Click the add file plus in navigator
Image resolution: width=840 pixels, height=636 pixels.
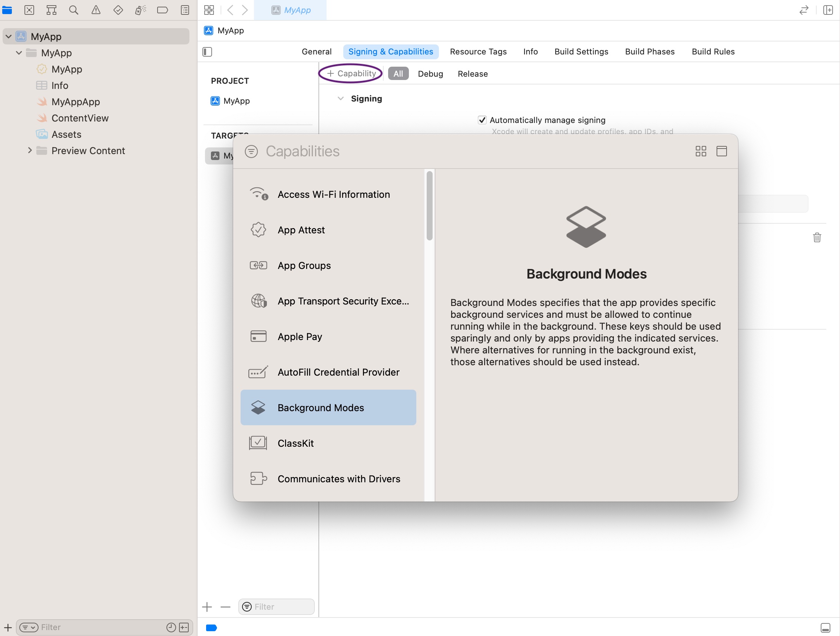click(x=7, y=627)
